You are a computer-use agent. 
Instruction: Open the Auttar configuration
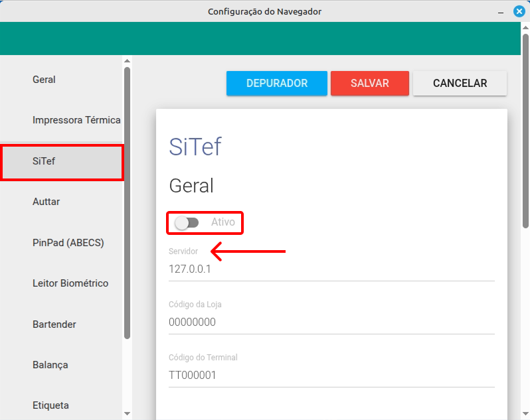46,202
